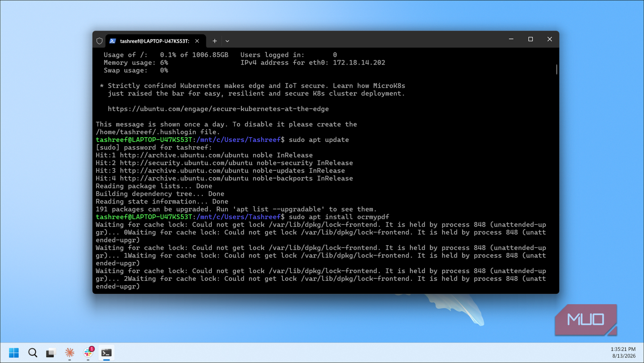Open taskbar Search
The width and height of the screenshot is (644, 363).
pos(33,353)
